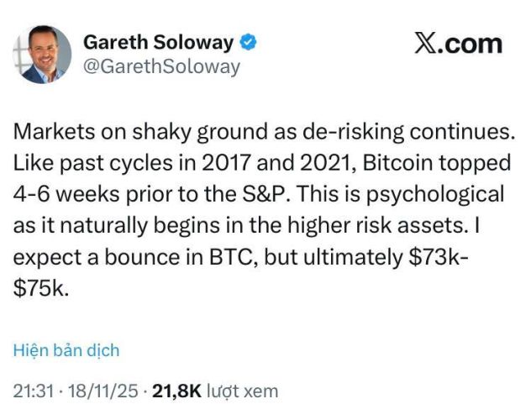Click the 'Hiện bản dịch' translation link
This screenshot has width=531, height=420.
point(66,350)
